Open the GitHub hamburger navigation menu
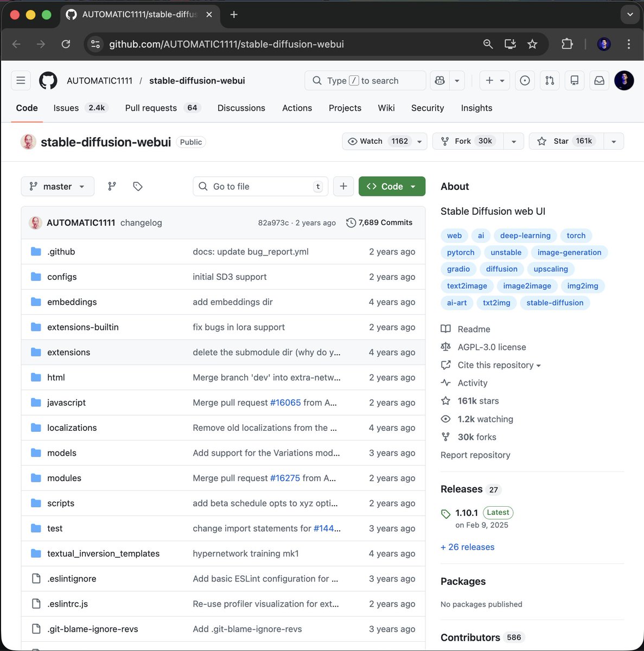The image size is (644, 651). pyautogui.click(x=21, y=80)
